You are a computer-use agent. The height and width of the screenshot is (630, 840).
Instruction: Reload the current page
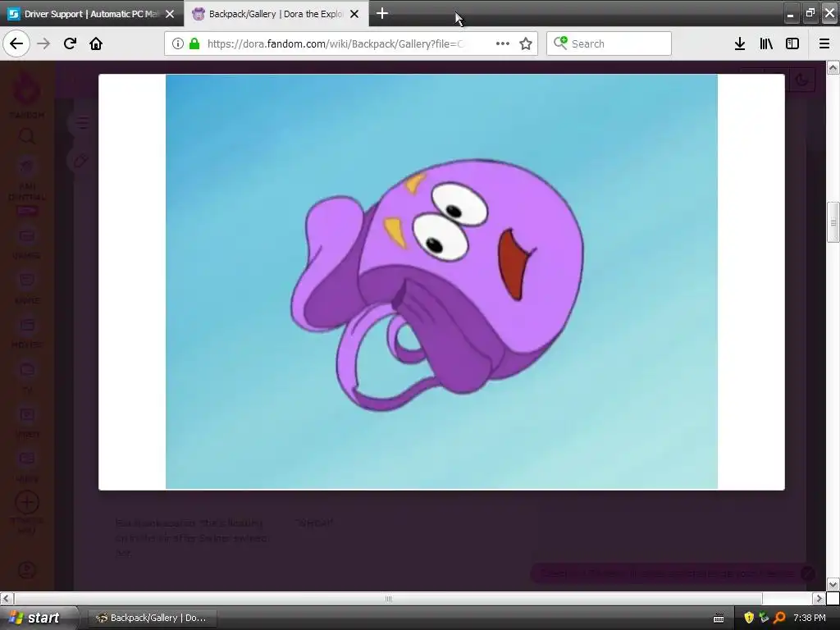pos(70,43)
